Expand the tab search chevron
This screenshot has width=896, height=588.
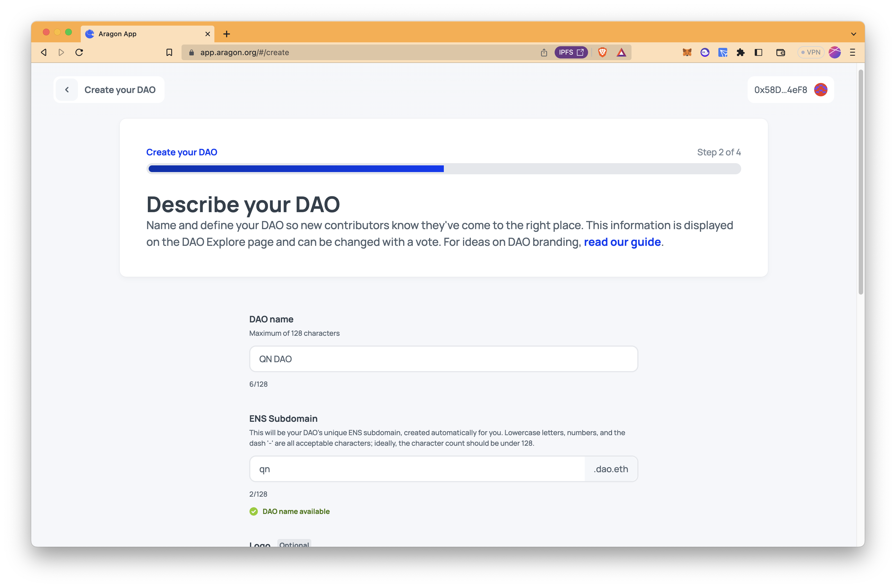pos(853,34)
